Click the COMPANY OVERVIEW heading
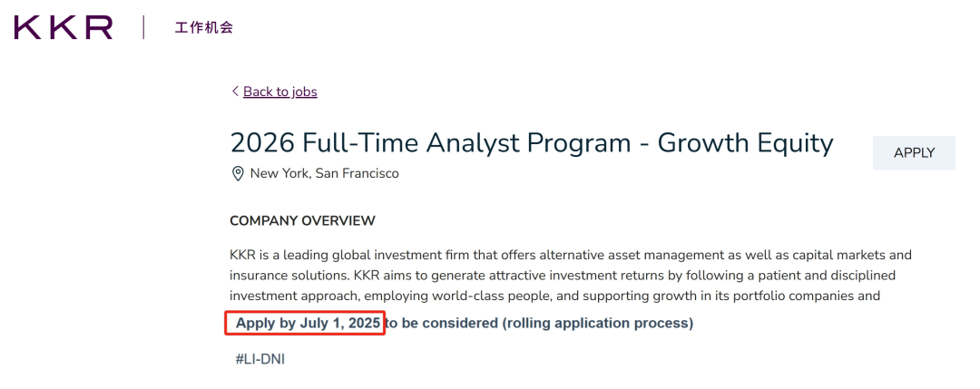The height and width of the screenshot is (389, 980). tap(302, 221)
